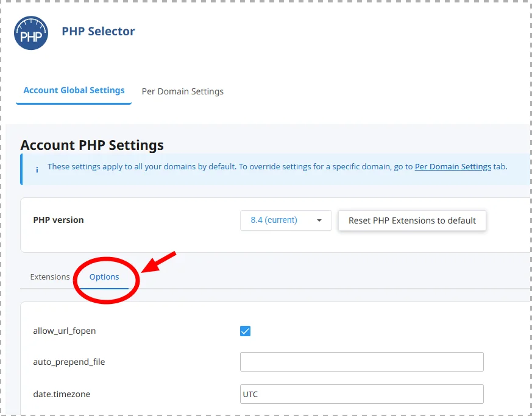Click the auto_prepend_file label

point(69,362)
